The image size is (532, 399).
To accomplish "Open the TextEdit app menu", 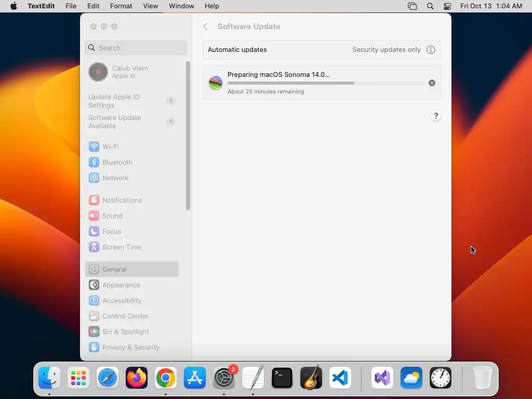I will 41,6.
